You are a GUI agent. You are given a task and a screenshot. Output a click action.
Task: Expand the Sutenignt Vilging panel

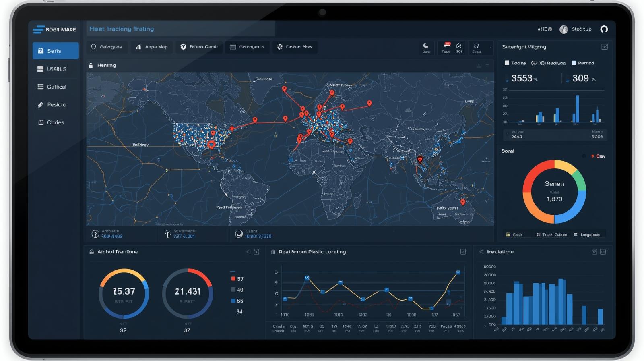pyautogui.click(x=604, y=47)
